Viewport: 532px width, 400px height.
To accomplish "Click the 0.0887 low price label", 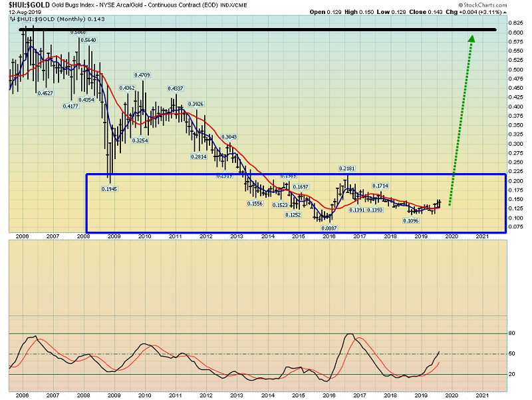I will tap(329, 227).
